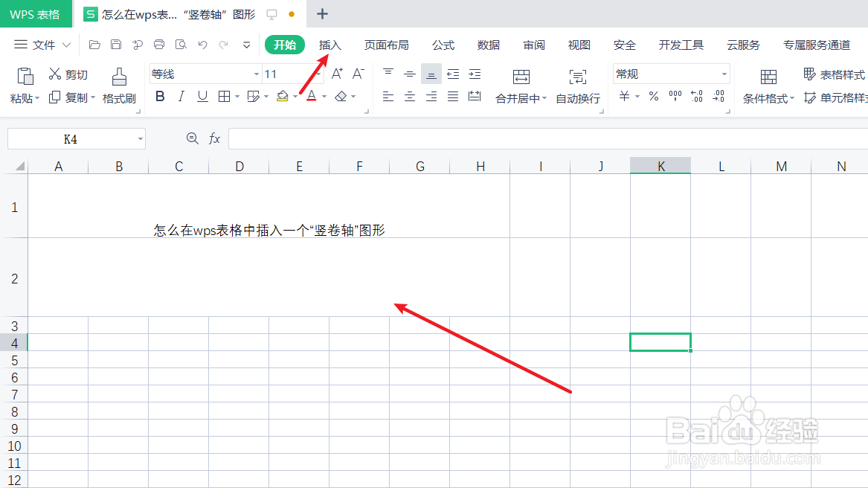Click the print icon
This screenshot has width=868, height=488.
coord(158,45)
